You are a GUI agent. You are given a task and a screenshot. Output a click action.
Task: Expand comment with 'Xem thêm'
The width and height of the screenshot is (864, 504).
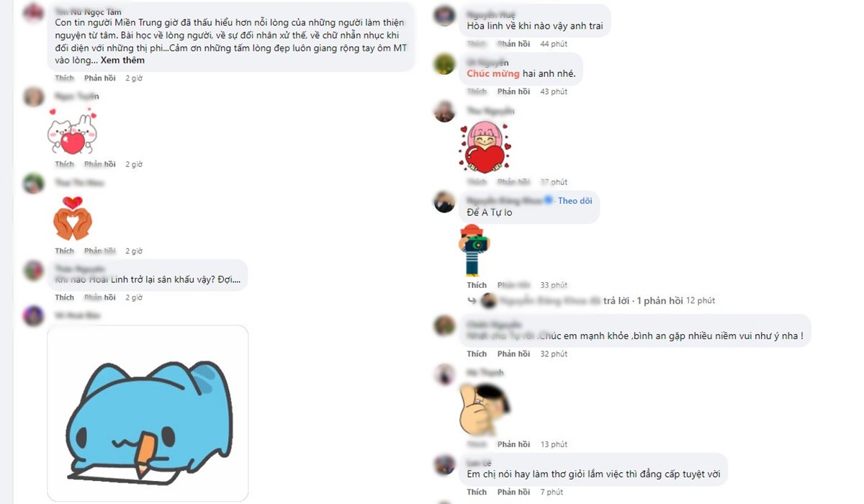click(x=122, y=60)
